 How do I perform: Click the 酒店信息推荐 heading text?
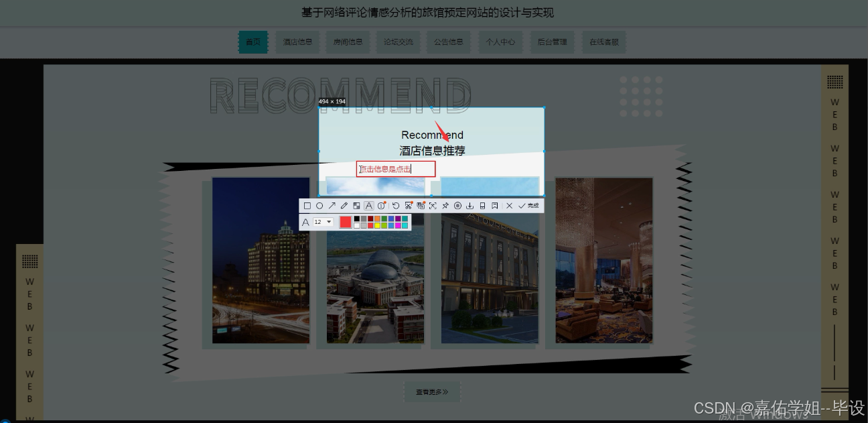tap(432, 151)
